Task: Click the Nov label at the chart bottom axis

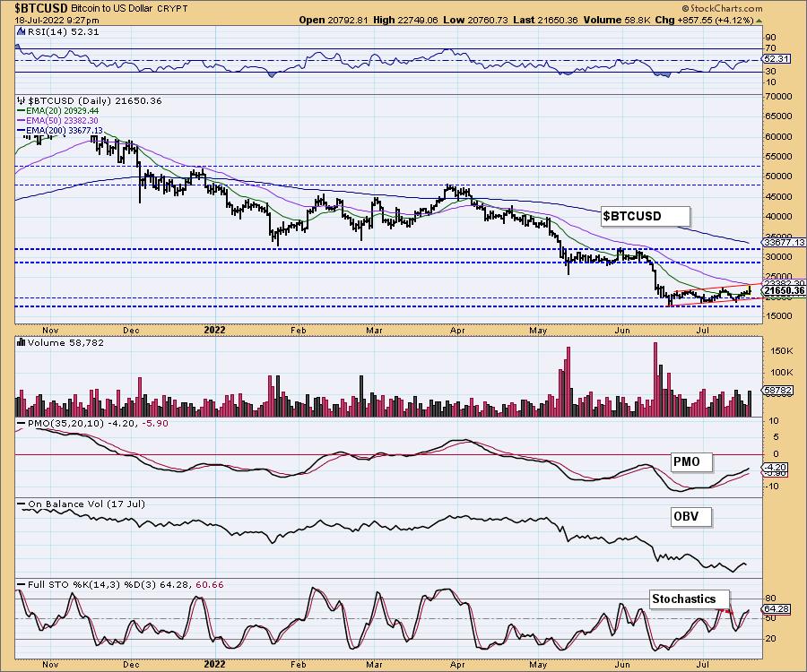Action: 50,664
